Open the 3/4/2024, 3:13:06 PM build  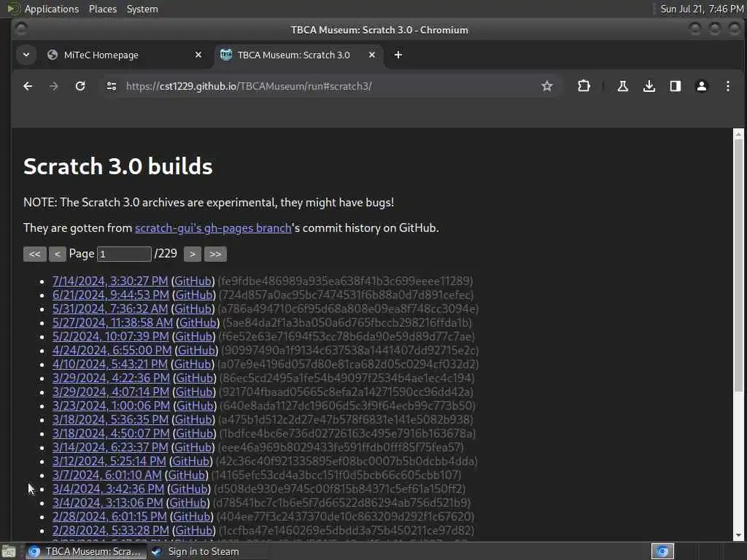(108, 502)
